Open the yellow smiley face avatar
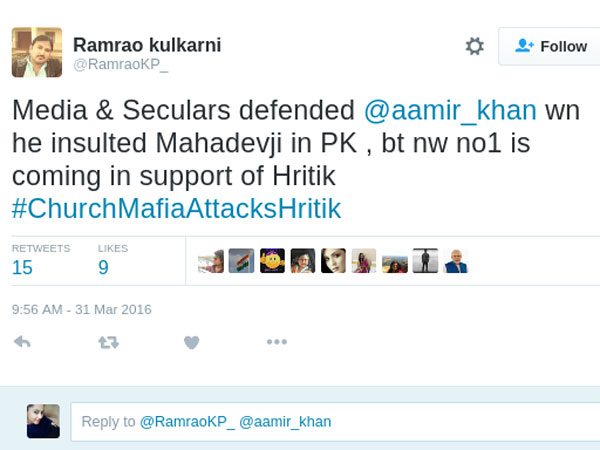600x450 pixels. click(272, 262)
